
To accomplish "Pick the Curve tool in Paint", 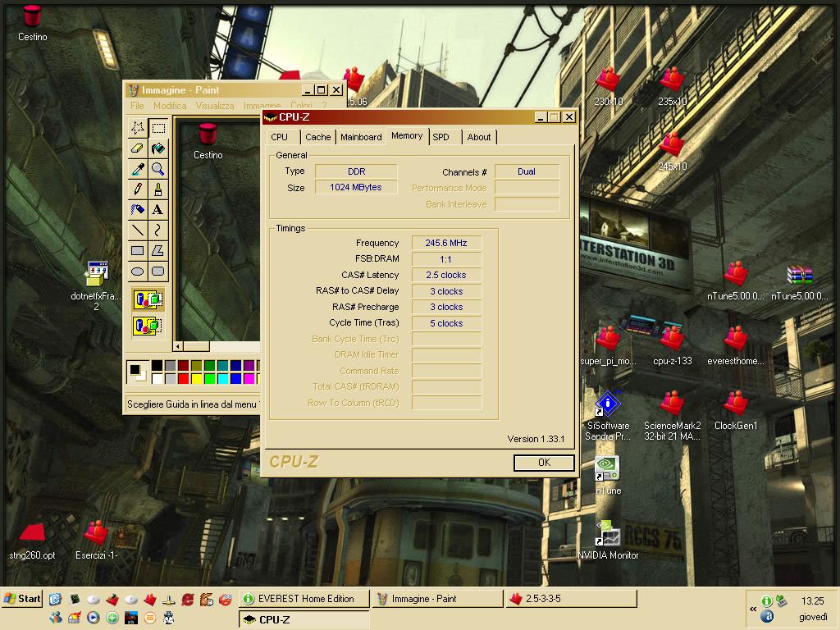I will [x=158, y=230].
